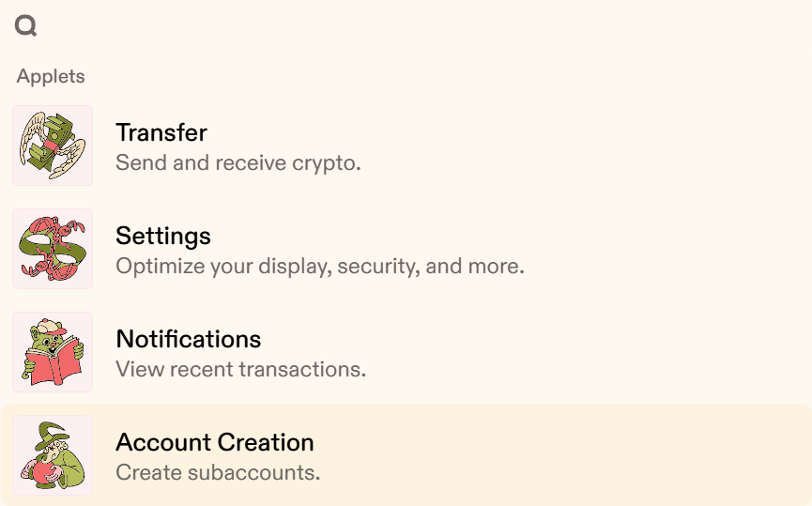Open the wizard Account Creation icon
This screenshot has height=506, width=812.
point(53,455)
